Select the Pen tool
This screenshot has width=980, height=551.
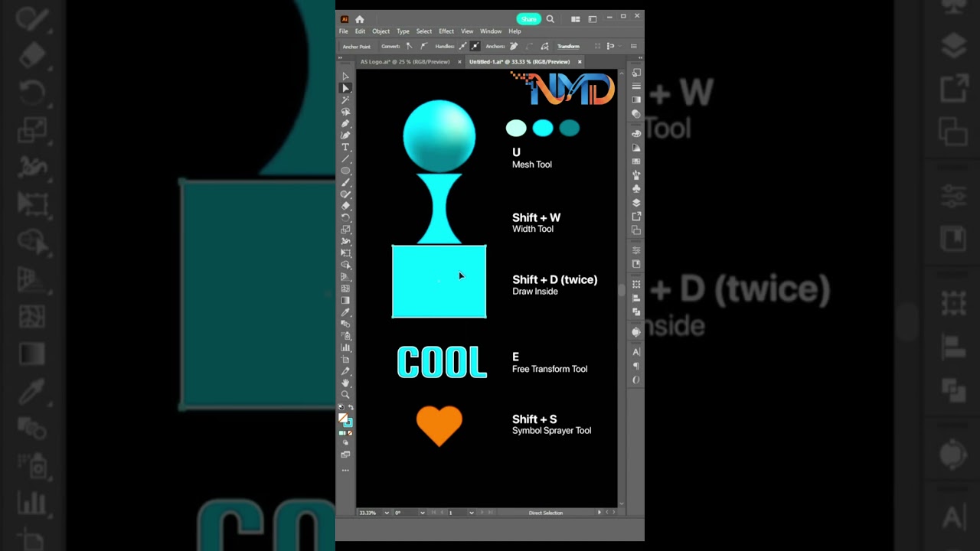345,124
